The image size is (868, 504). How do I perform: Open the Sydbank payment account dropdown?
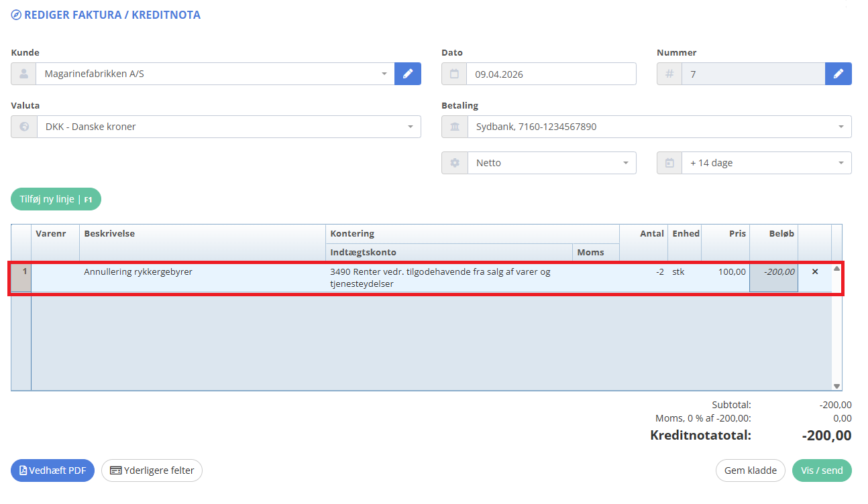pyautogui.click(x=659, y=127)
